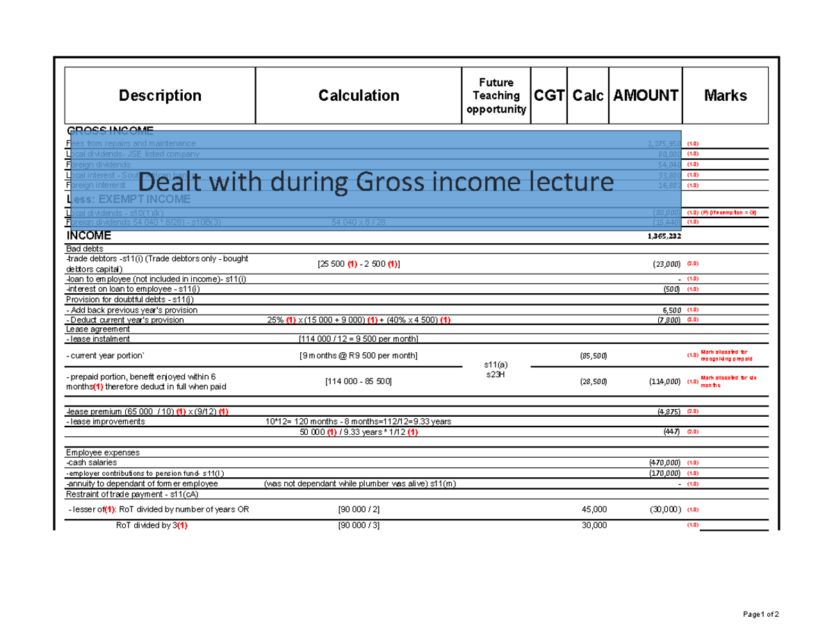Select the '-cash salaries' row label
This screenshot has width=834, height=644.
tap(92, 463)
